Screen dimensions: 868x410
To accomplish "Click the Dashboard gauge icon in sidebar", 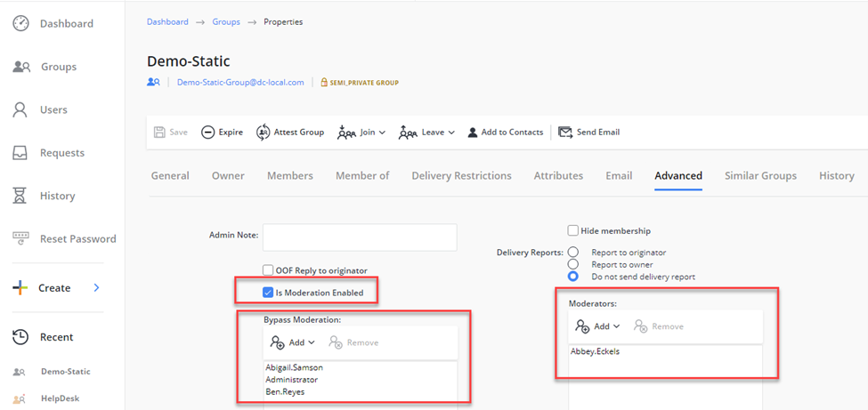I will pos(21,24).
